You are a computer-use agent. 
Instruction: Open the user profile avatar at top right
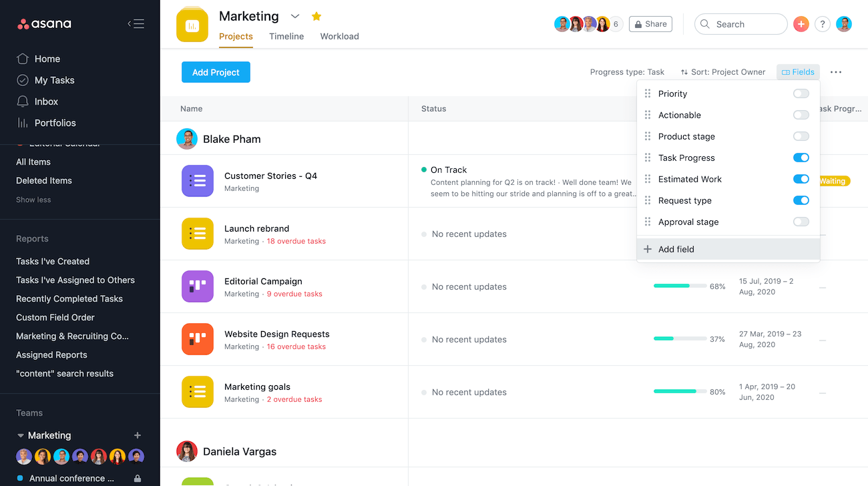(x=844, y=24)
